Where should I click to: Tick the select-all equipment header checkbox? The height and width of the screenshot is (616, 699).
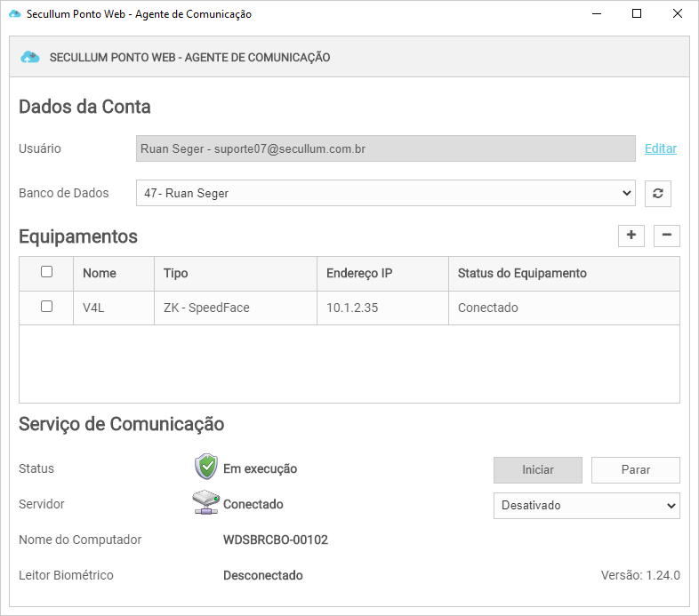tap(46, 271)
